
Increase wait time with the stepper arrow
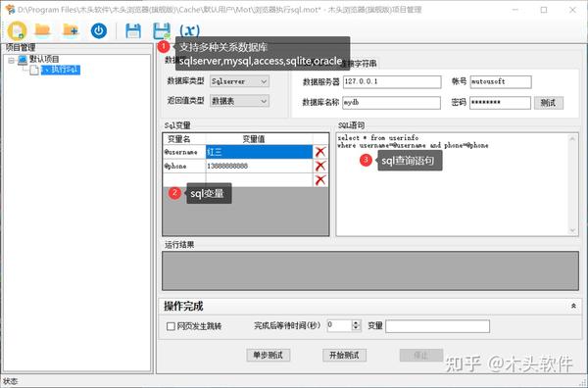click(x=356, y=322)
